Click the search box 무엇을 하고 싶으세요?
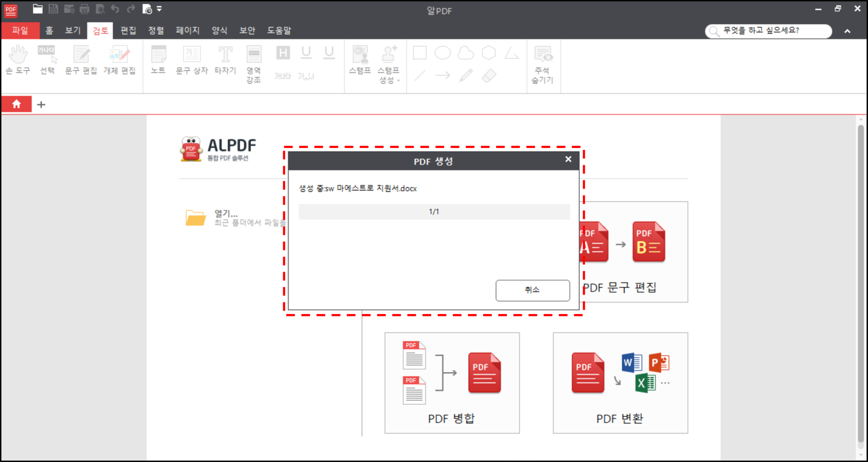The width and height of the screenshot is (868, 462). point(769,31)
